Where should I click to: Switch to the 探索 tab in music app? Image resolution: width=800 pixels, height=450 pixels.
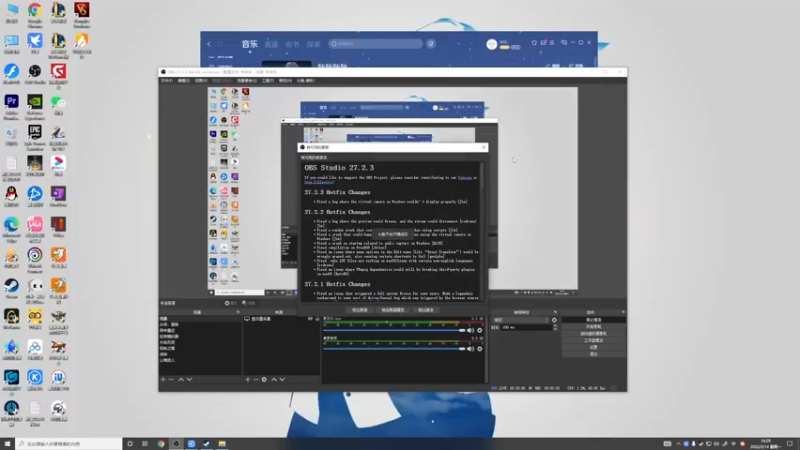313,44
